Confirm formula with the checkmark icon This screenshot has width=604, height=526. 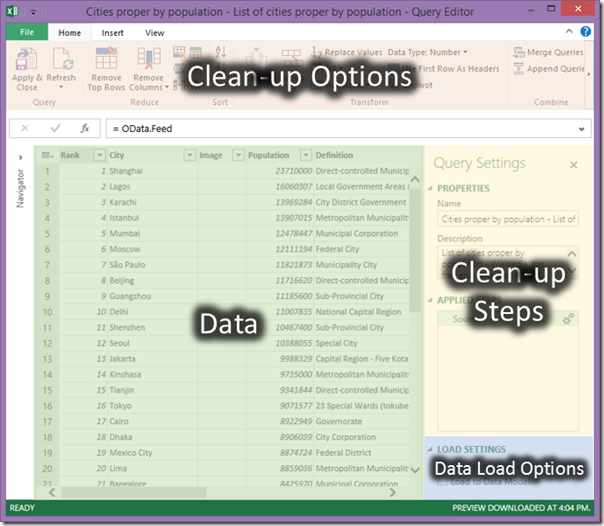55,129
